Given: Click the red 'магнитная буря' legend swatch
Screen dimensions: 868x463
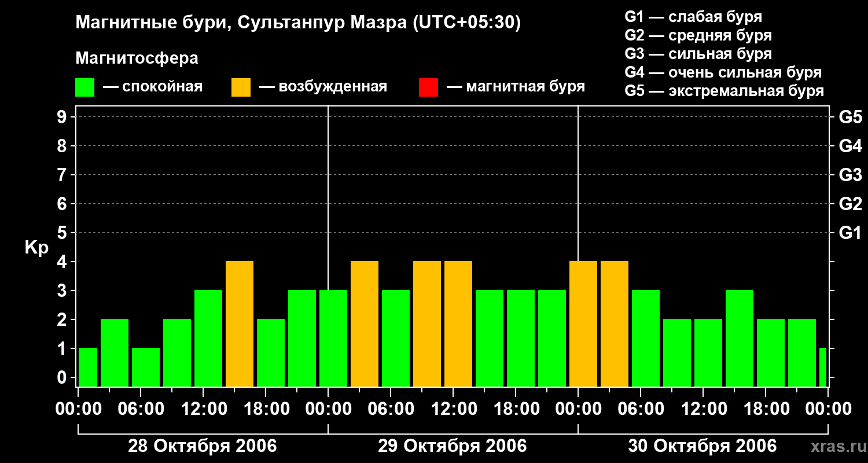Looking at the screenshot, I should pyautogui.click(x=428, y=87).
